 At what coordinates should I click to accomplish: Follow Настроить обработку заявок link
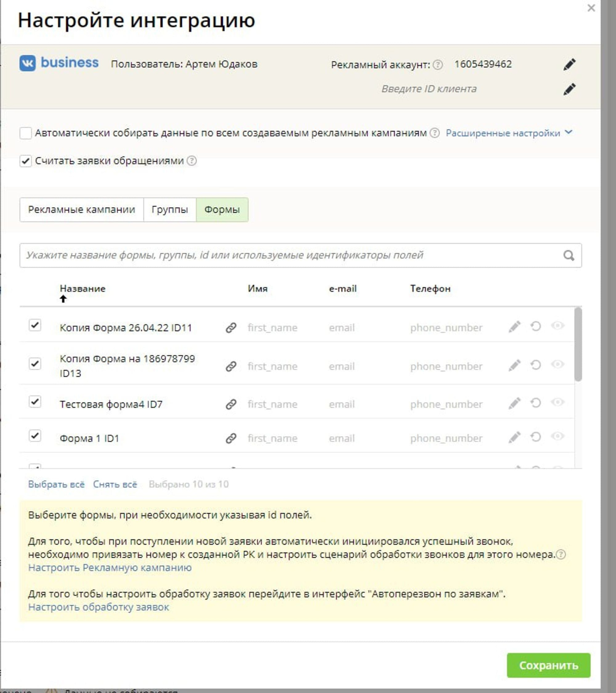98,607
